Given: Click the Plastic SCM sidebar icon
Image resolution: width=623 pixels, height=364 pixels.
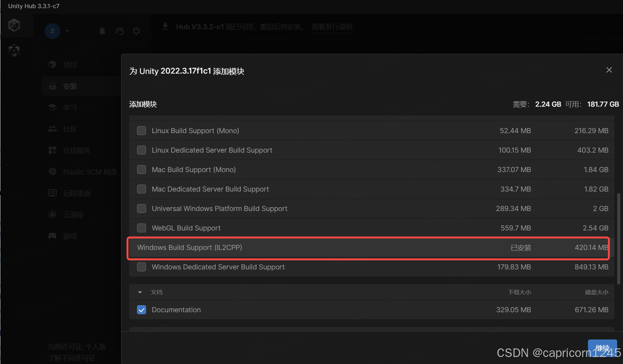Looking at the screenshot, I should click(53, 172).
